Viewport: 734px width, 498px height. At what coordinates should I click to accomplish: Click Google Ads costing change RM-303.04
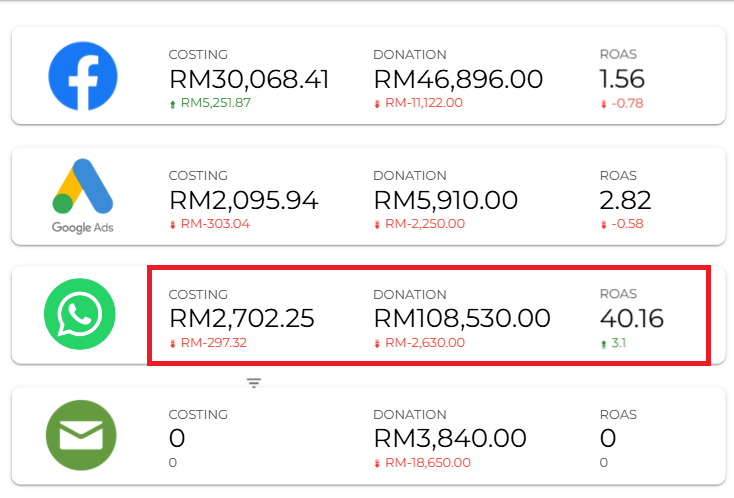coord(215,224)
